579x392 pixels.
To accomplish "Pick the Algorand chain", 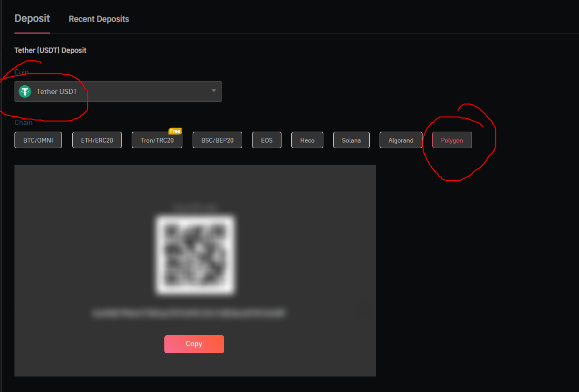I will [x=401, y=140].
